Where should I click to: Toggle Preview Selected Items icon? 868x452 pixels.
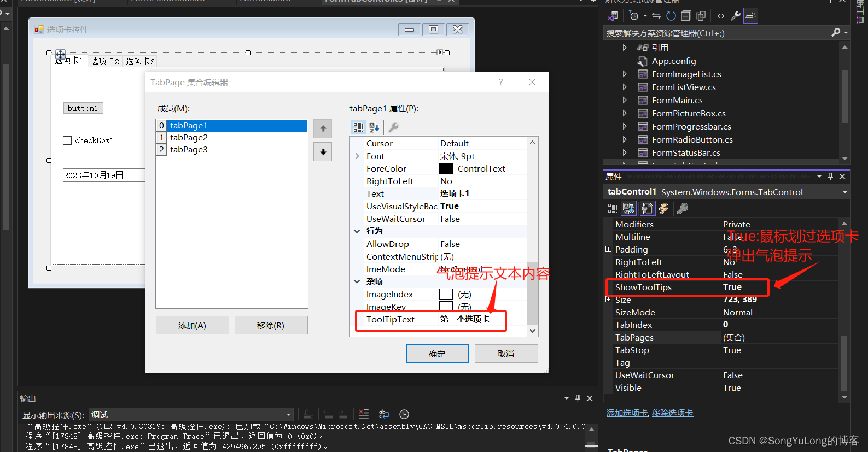[751, 16]
